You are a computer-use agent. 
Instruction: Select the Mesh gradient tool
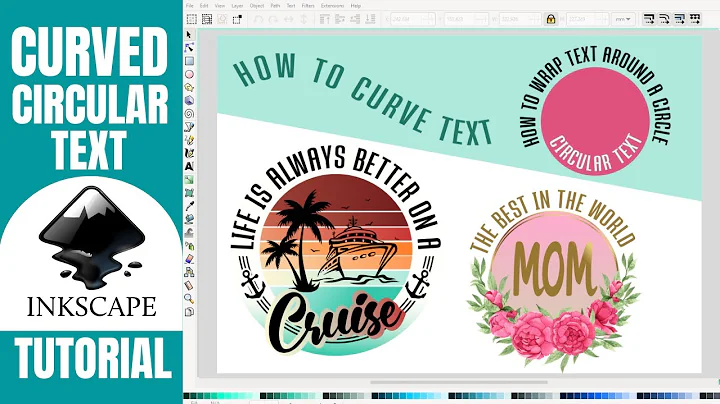click(x=189, y=193)
